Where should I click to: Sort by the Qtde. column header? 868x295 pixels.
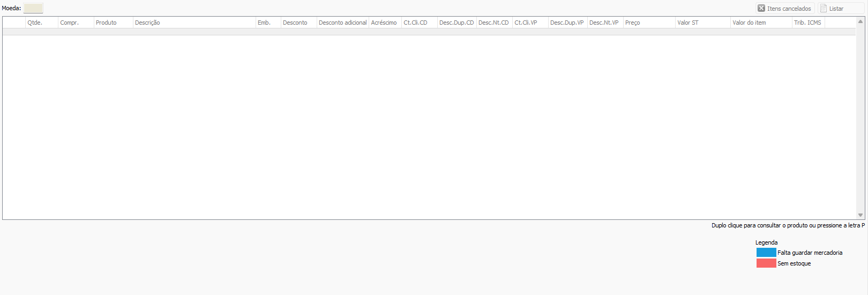[41, 23]
